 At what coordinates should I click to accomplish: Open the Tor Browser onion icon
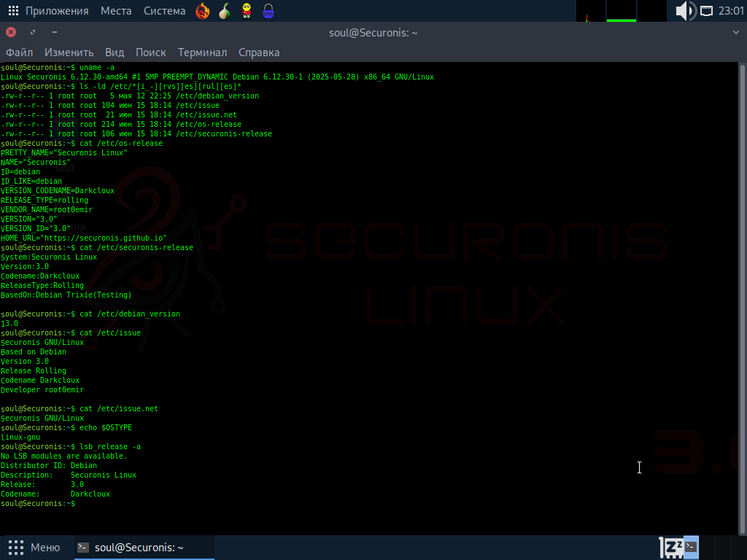pyautogui.click(x=225, y=11)
